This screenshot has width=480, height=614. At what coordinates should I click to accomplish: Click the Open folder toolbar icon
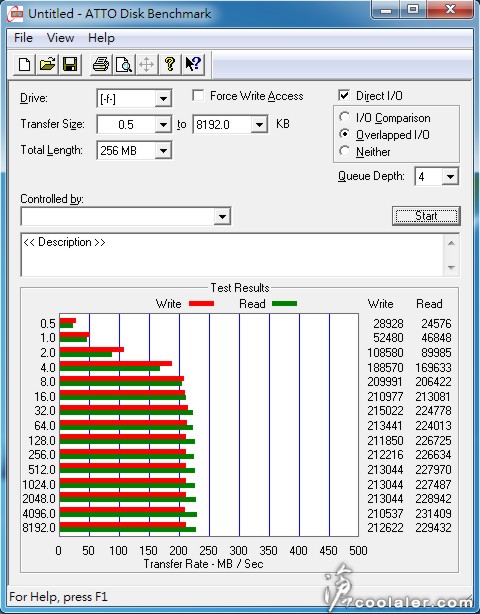pos(47,64)
